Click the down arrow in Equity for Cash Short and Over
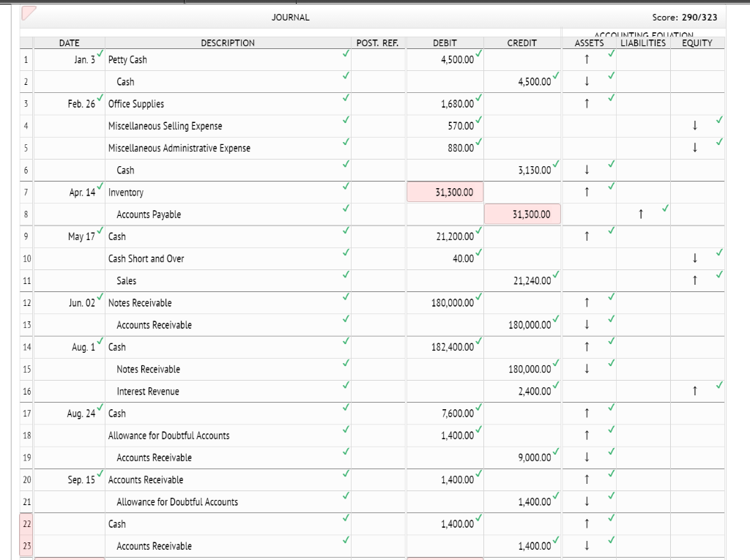This screenshot has width=750, height=560. coord(692,258)
